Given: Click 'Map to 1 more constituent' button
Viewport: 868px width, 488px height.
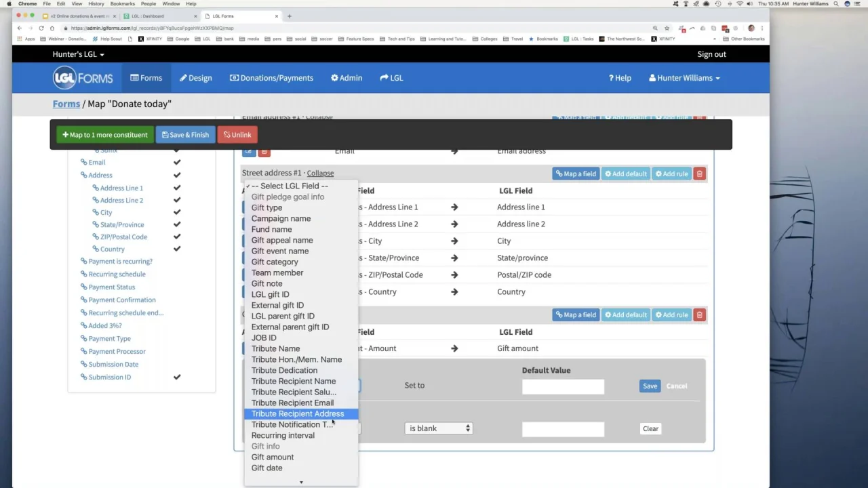Looking at the screenshot, I should pos(105,134).
